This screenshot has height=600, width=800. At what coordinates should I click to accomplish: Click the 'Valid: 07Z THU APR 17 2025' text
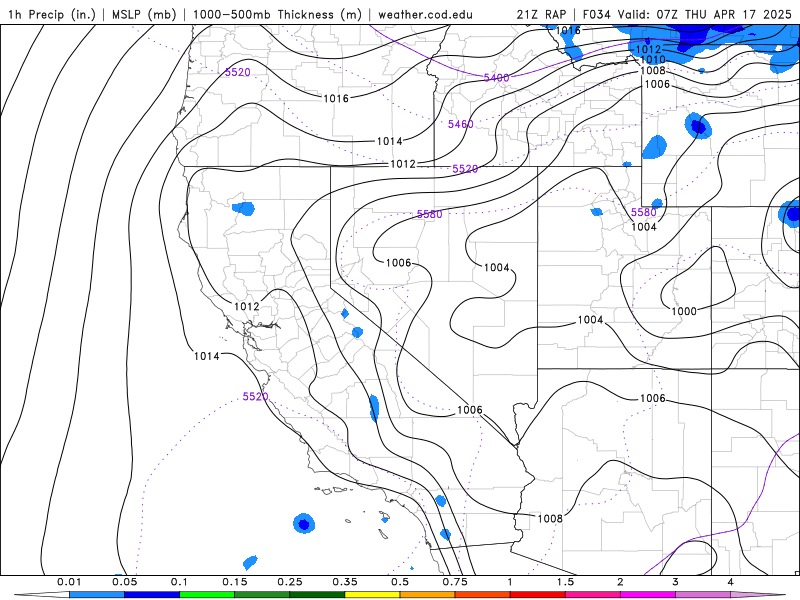(x=705, y=14)
